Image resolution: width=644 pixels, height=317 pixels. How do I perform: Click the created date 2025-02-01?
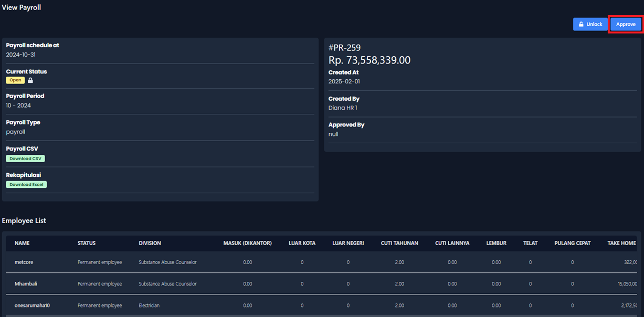[344, 81]
